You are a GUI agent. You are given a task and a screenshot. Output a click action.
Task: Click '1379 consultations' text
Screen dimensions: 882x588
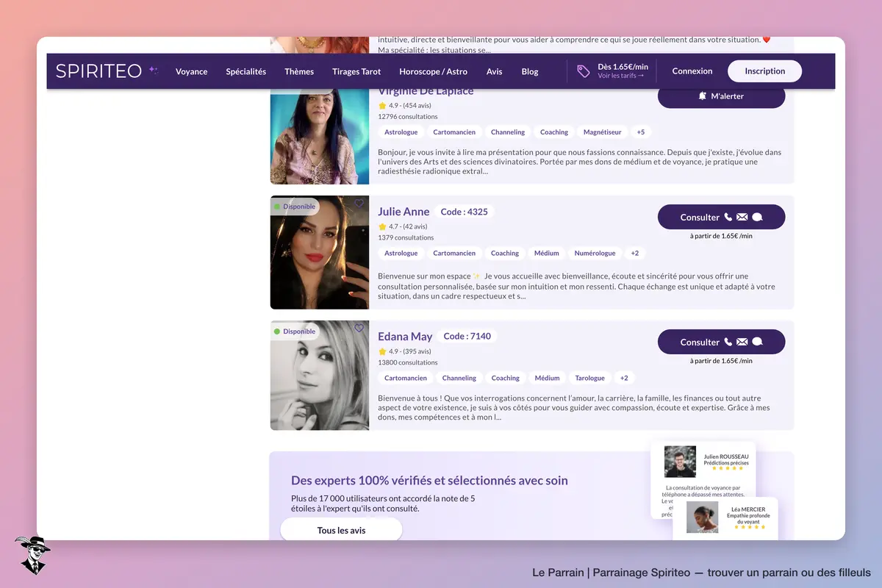coord(406,237)
